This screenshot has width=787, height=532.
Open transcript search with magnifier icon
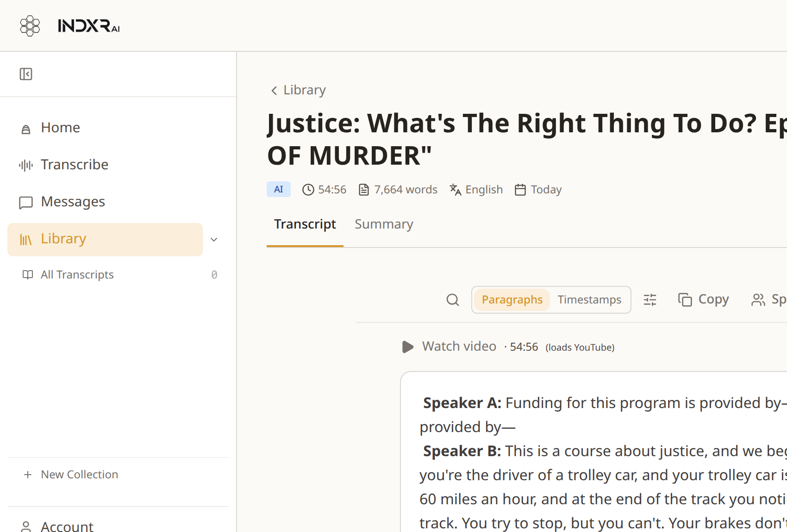point(453,300)
